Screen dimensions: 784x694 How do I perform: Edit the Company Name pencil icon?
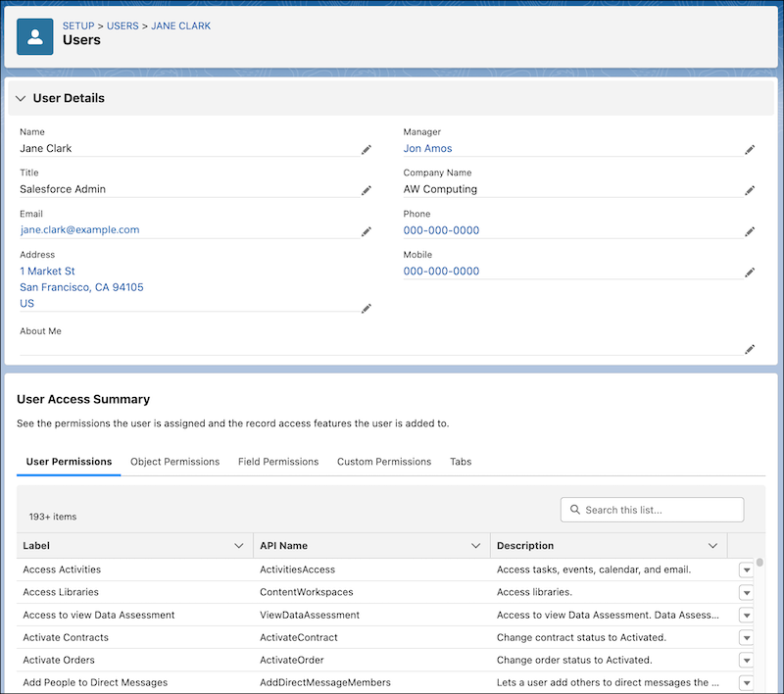tap(750, 190)
